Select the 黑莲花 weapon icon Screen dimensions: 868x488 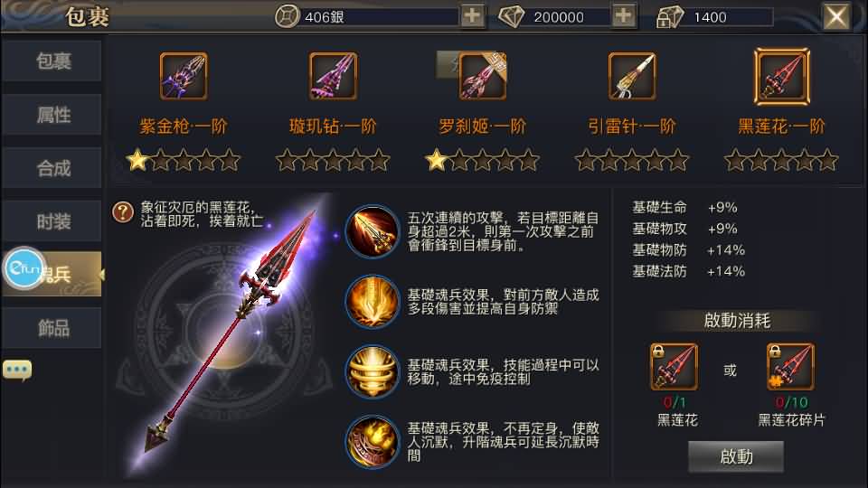tap(781, 76)
